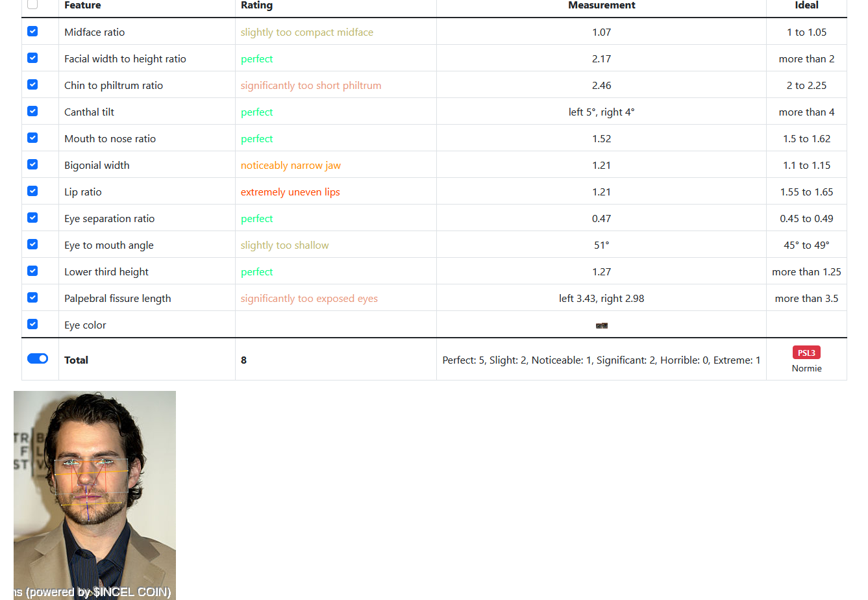Click the Feature column header
This screenshot has height=600, width=868.
(x=82, y=5)
